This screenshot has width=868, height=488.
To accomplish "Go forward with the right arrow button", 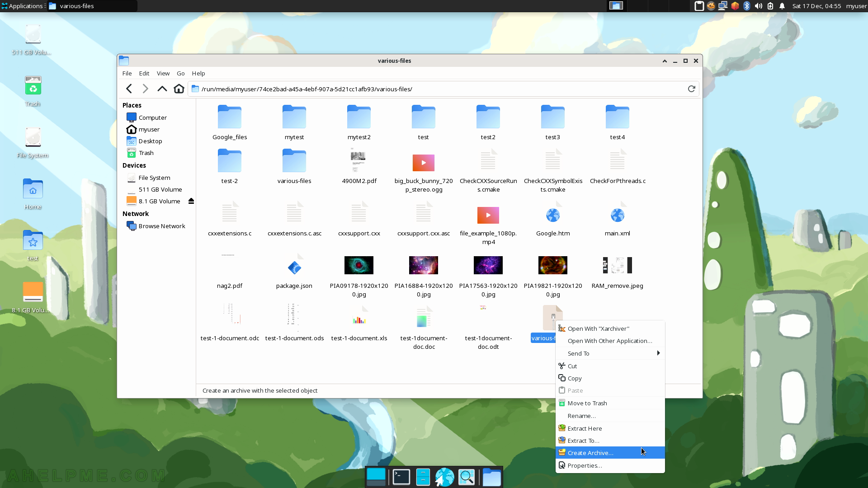I will pos(145,89).
